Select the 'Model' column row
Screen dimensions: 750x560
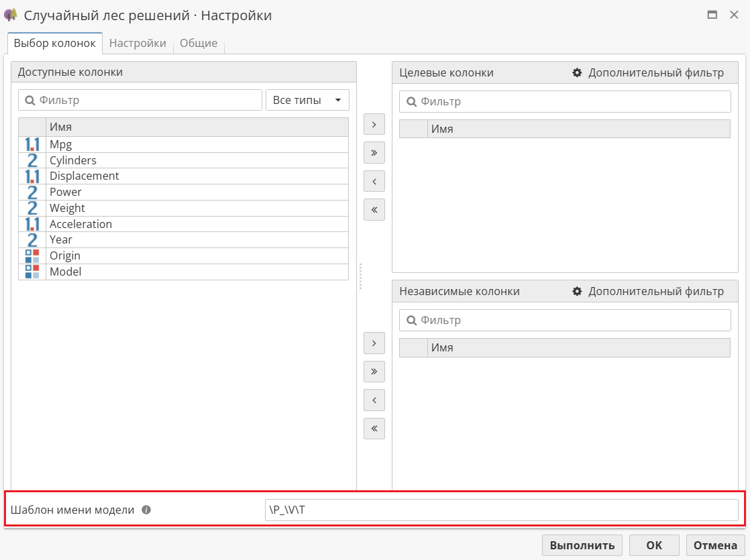(183, 272)
